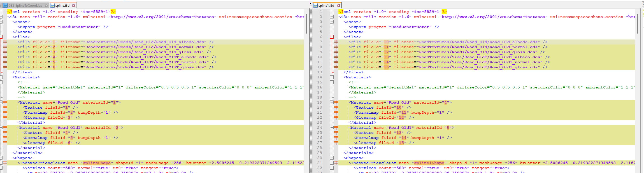Collapse the Files fold on right line 6

pos(332,37)
